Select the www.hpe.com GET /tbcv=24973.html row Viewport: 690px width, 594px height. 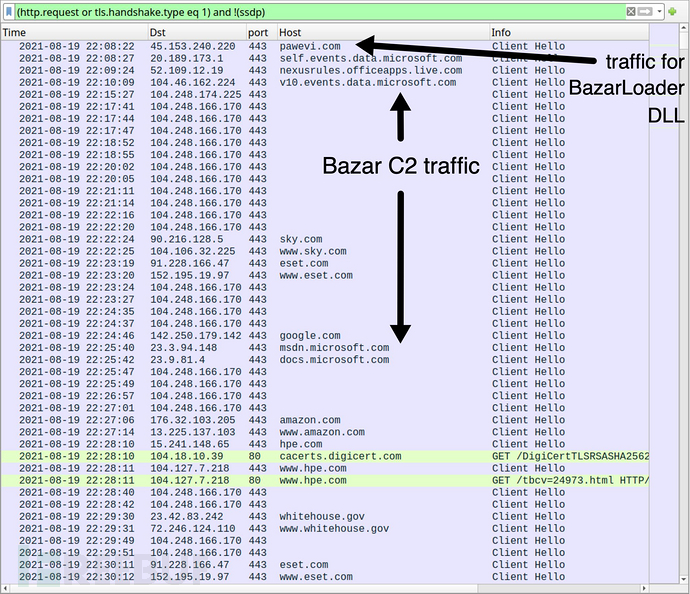(x=325, y=480)
